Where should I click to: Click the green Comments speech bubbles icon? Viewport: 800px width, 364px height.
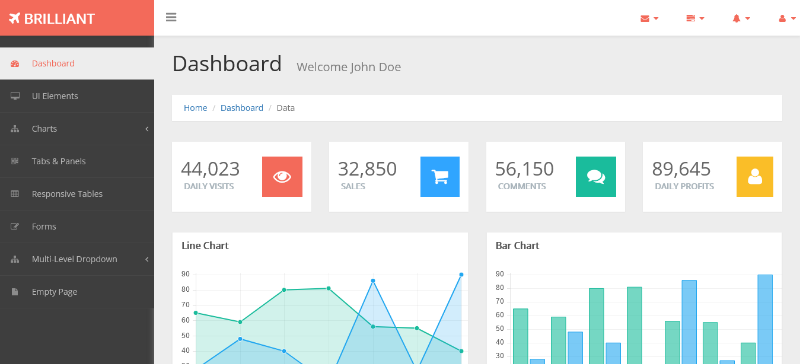point(596,177)
